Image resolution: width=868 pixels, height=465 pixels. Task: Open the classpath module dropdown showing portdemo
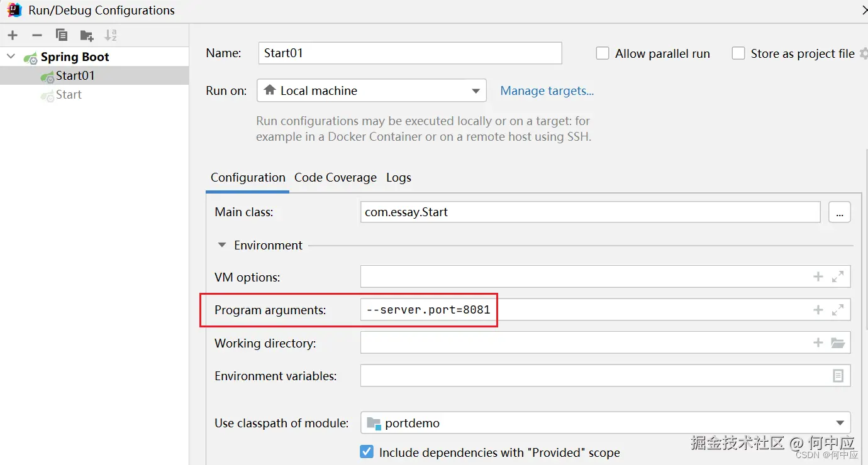click(605, 423)
